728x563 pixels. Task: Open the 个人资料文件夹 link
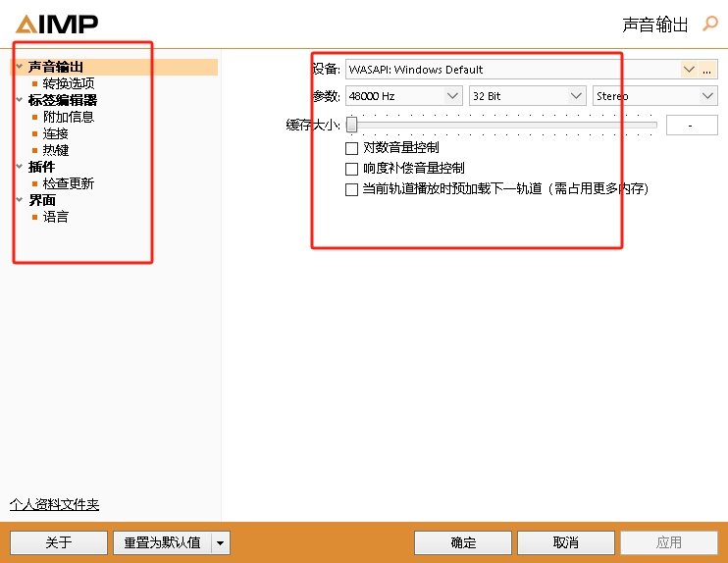(x=54, y=504)
